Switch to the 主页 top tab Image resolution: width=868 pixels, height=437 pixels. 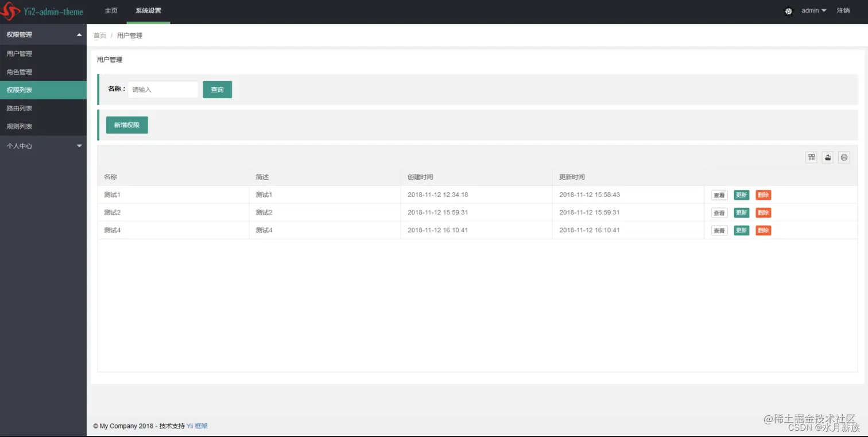111,11
